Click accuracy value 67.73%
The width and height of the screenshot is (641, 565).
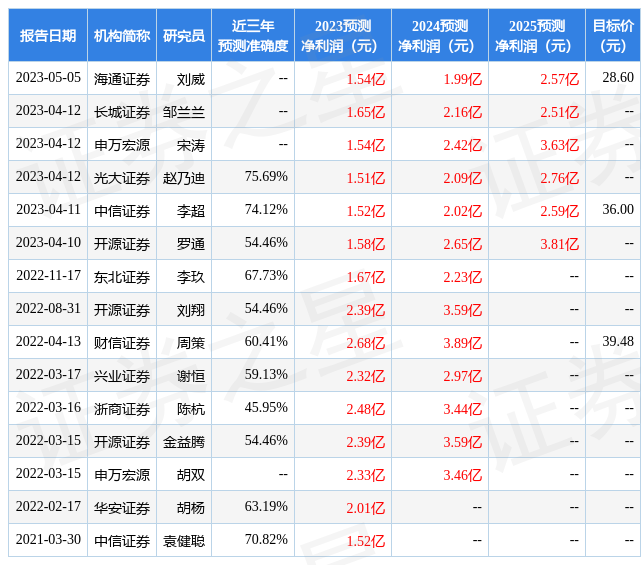(266, 276)
